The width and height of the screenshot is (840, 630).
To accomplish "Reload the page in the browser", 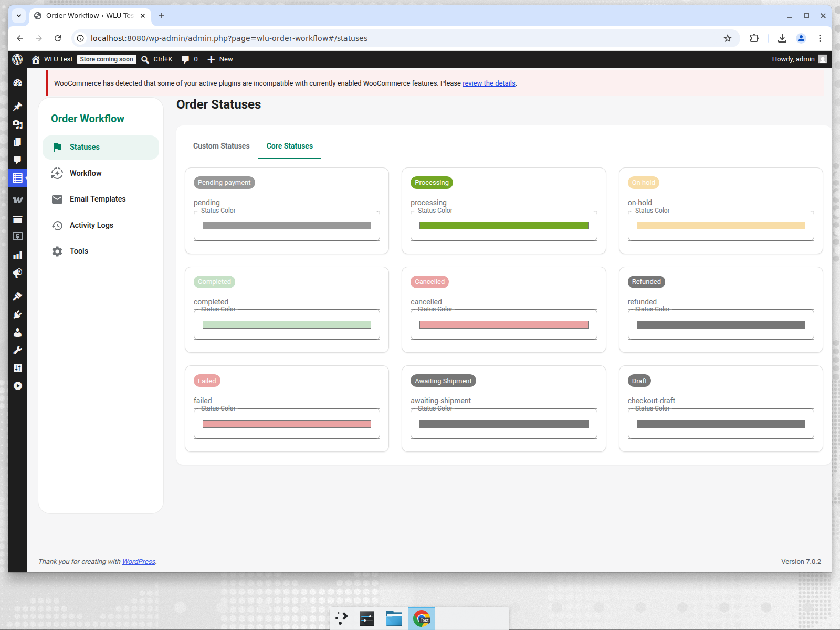I will pos(58,38).
